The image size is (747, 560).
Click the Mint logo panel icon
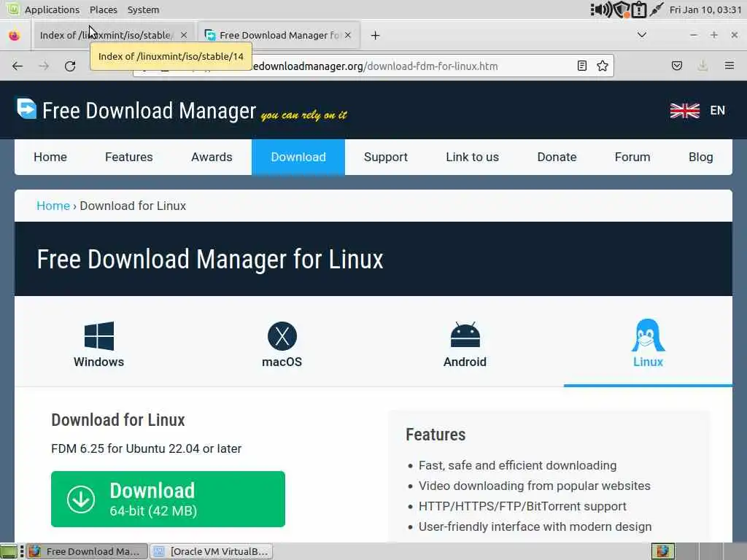(13, 9)
